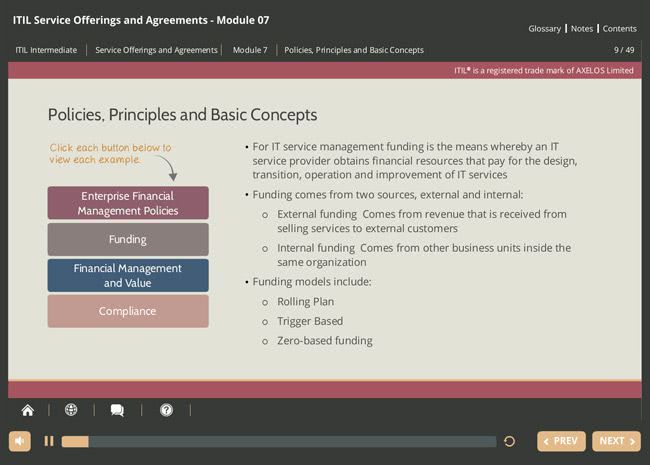Viewport: 650px width, 465px height.
Task: Click the slide heading Policies, Principles and Basic Concepts
Action: [x=182, y=115]
